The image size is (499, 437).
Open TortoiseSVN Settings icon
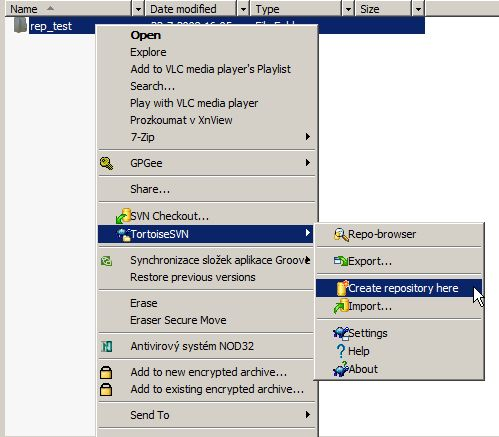(341, 333)
